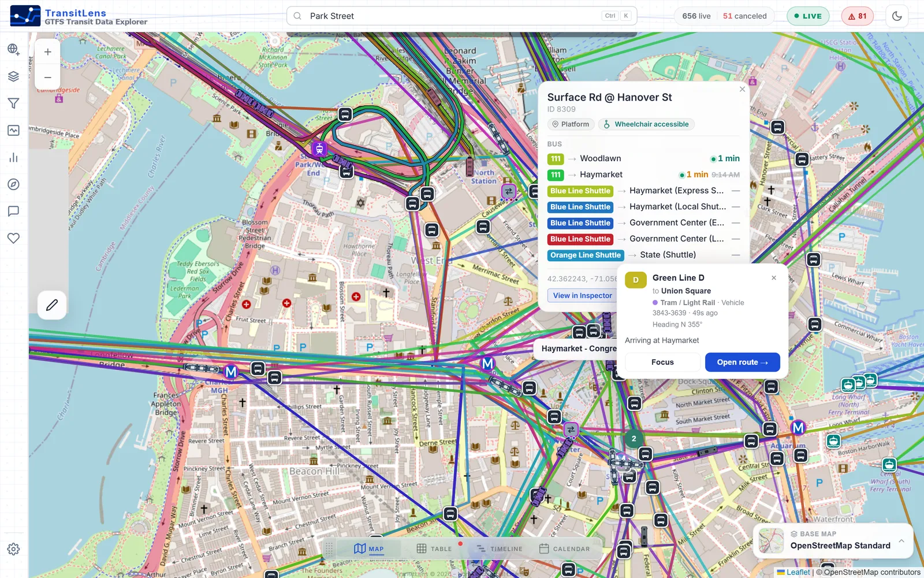Click the Ctrl K shortcut hint

pos(617,16)
